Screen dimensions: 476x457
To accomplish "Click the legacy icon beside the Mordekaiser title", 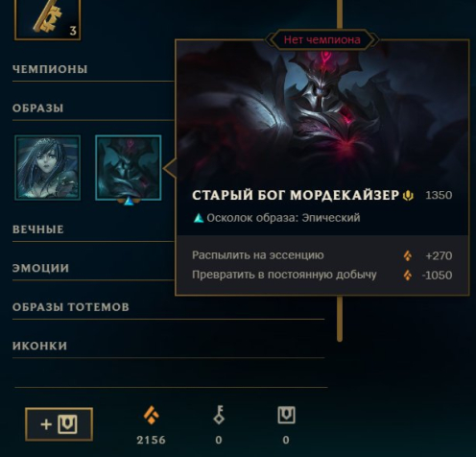I will 408,195.
